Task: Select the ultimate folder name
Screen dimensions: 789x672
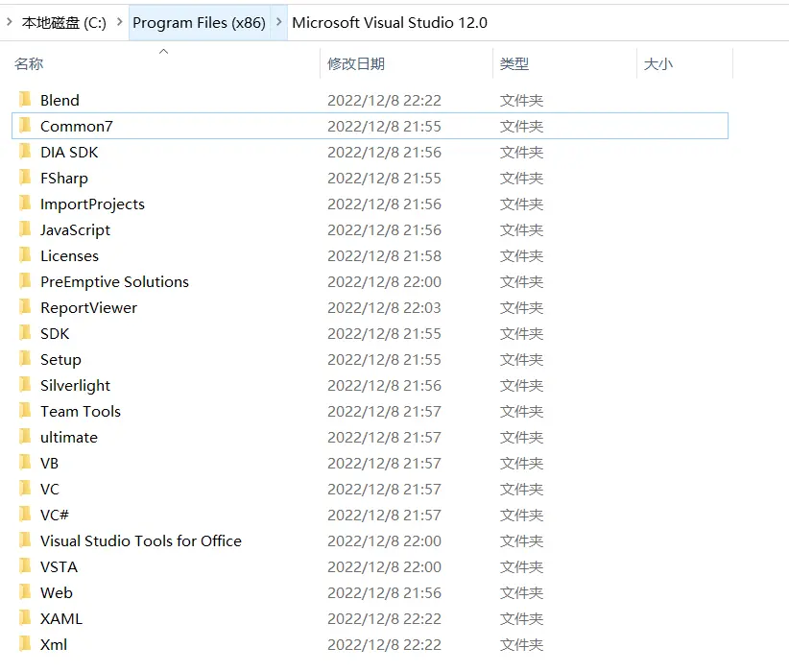Action: pos(69,438)
